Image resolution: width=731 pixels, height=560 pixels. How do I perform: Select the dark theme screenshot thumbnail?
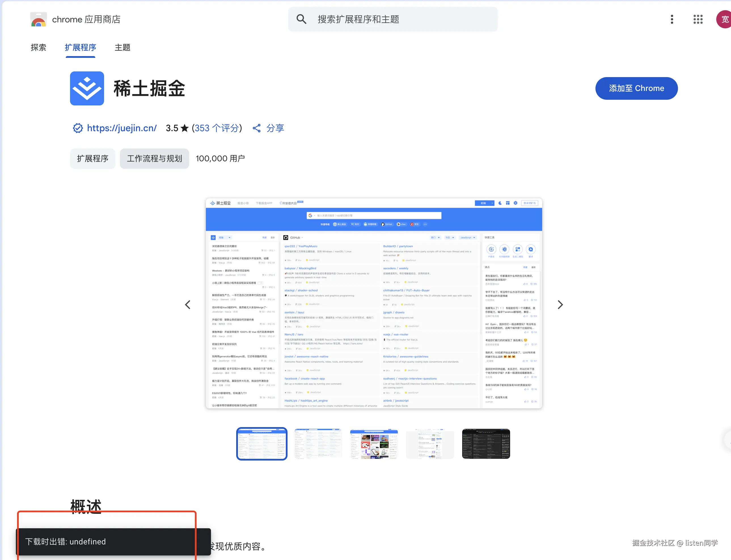[x=486, y=444]
